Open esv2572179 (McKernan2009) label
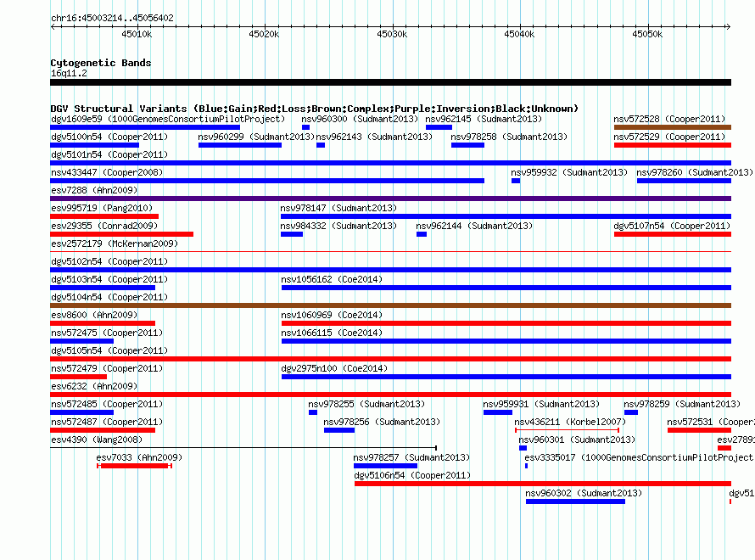This screenshot has height=560, width=755. [x=115, y=244]
